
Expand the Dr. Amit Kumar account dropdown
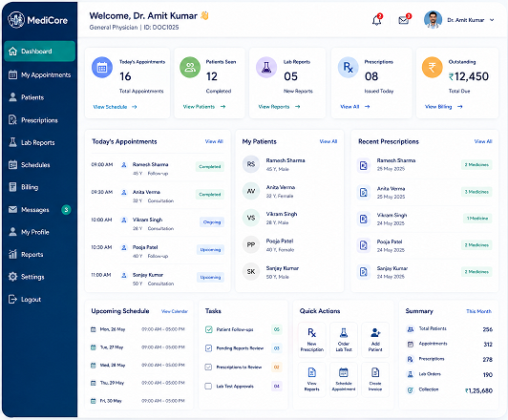pyautogui.click(x=492, y=20)
